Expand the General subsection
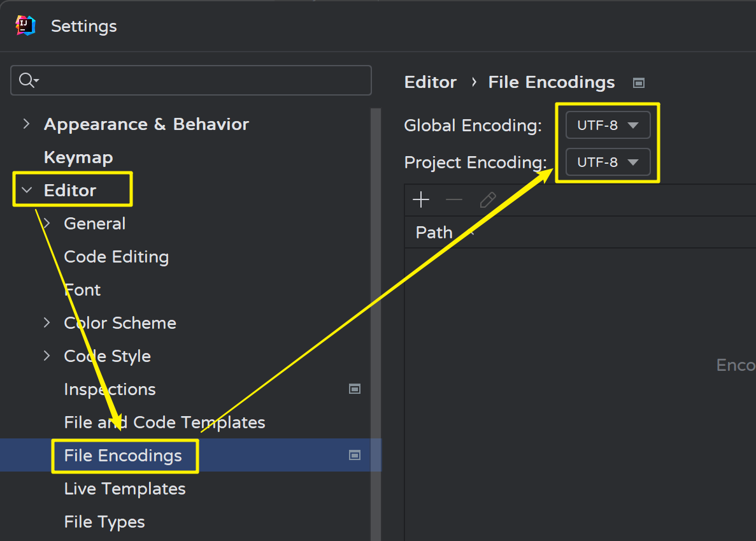This screenshot has height=541, width=756. click(x=46, y=223)
